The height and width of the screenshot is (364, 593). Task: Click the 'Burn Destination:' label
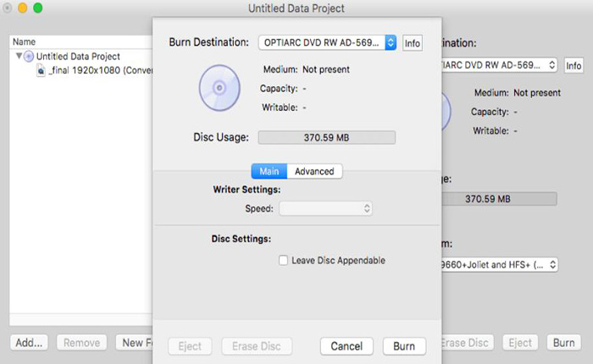(209, 42)
